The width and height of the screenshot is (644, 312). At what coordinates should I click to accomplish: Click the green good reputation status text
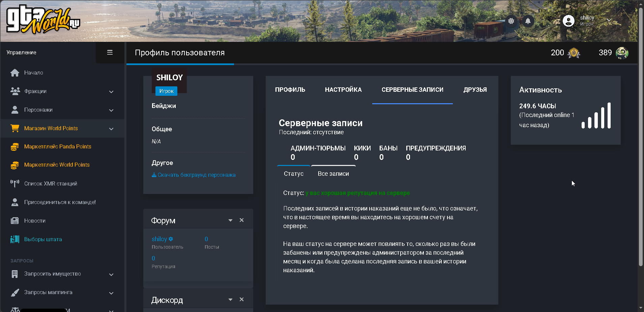pos(358,193)
